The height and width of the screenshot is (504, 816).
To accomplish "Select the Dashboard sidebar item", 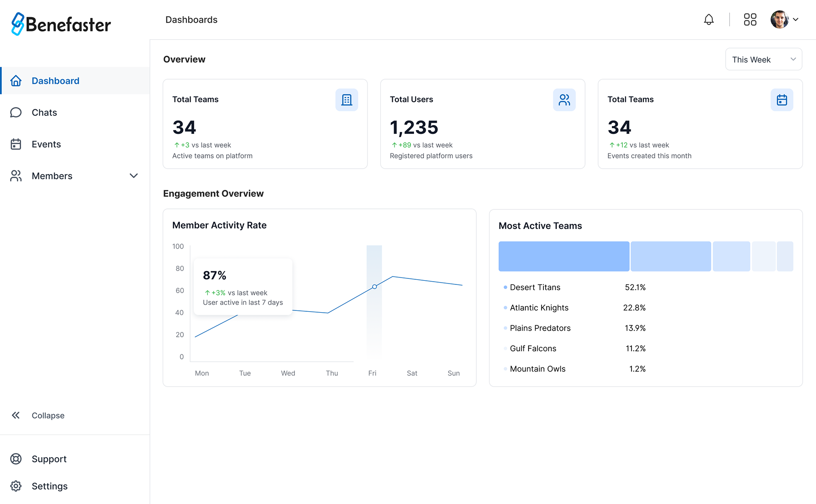I will [55, 81].
